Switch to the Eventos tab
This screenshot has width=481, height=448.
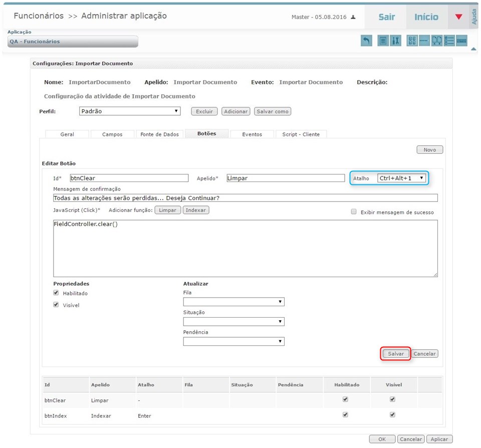[x=252, y=134]
